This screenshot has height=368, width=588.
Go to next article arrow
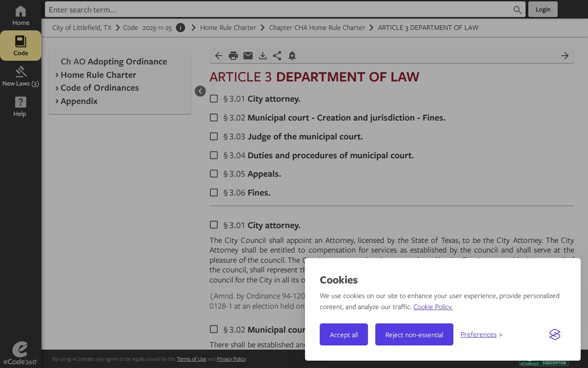point(565,56)
